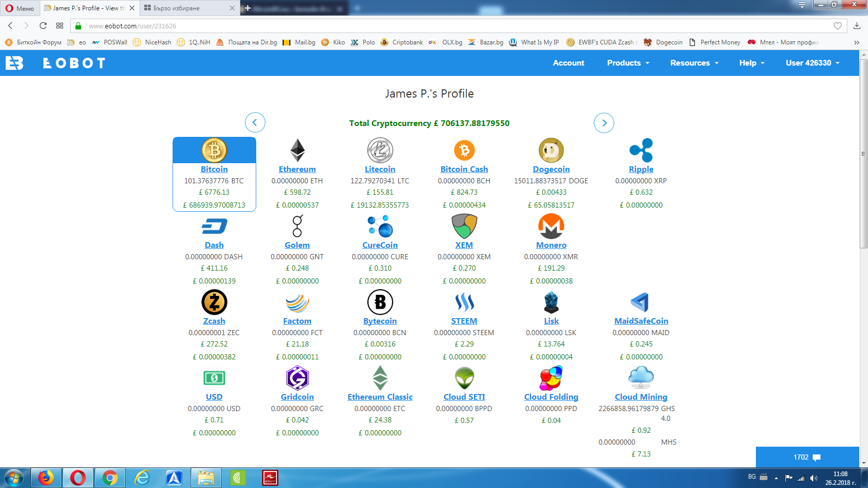Switch to James P.'s Profile tab
This screenshot has width=868, height=488.
tap(89, 8)
